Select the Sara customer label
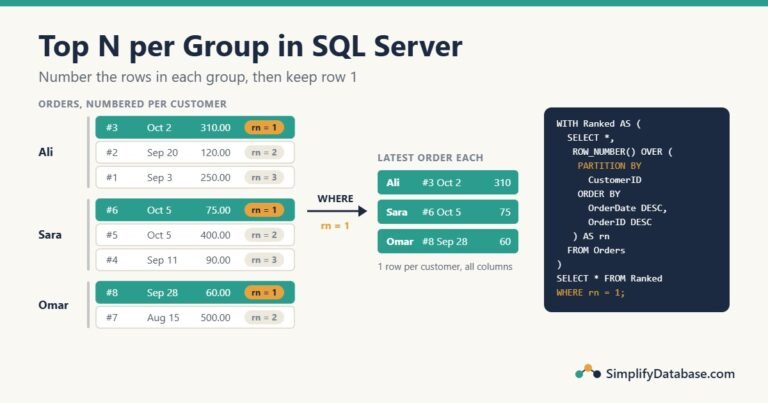The height and width of the screenshot is (403, 768). [50, 235]
